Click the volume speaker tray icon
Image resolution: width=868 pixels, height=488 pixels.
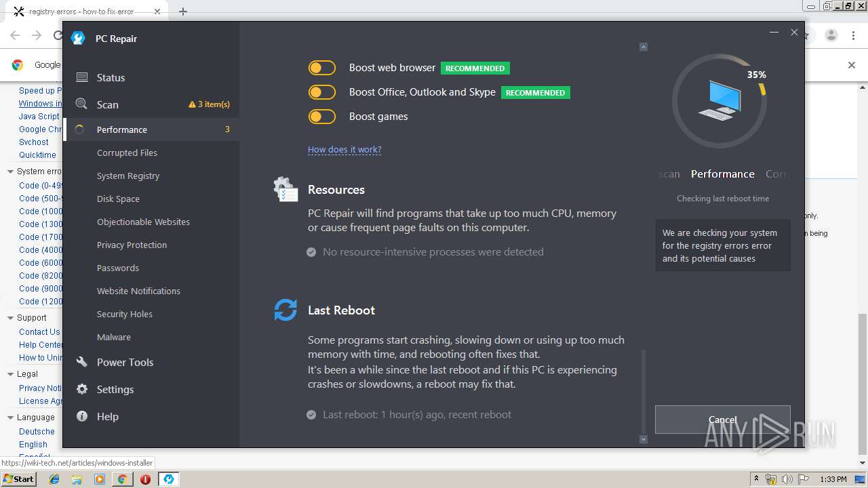click(x=787, y=479)
